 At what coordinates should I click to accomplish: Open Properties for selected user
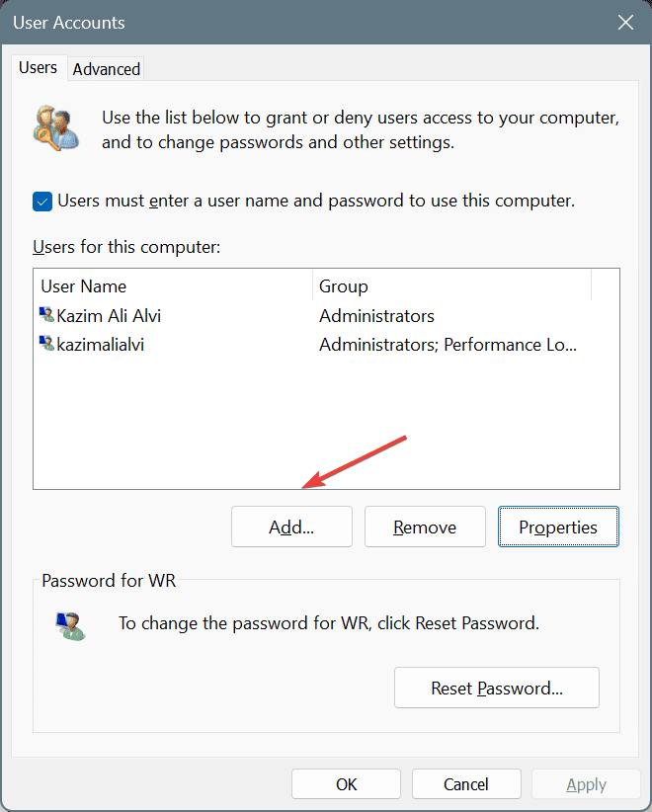(558, 527)
